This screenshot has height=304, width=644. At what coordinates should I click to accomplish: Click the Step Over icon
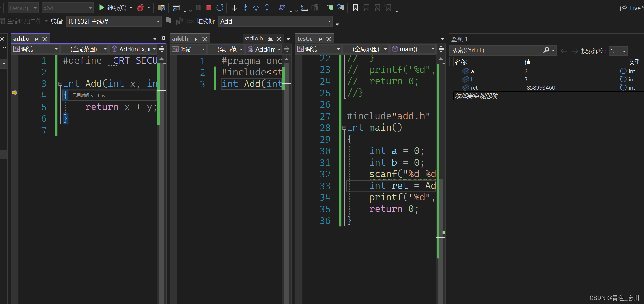coord(256,8)
